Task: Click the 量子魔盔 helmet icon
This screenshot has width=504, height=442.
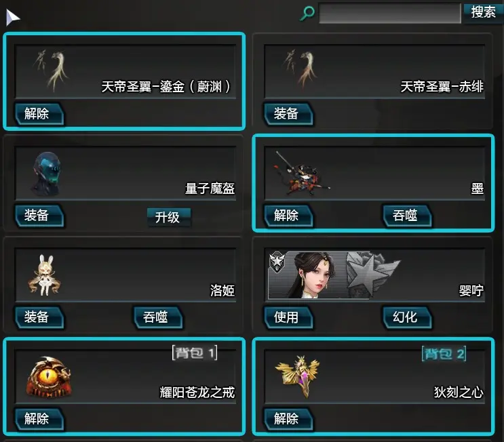Action: pyautogui.click(x=47, y=174)
